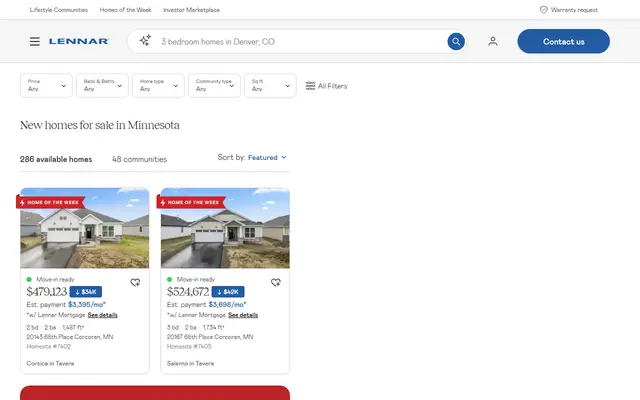Screen dimensions: 640x400
Task: Click the $479,123 price text
Action: click(47, 292)
